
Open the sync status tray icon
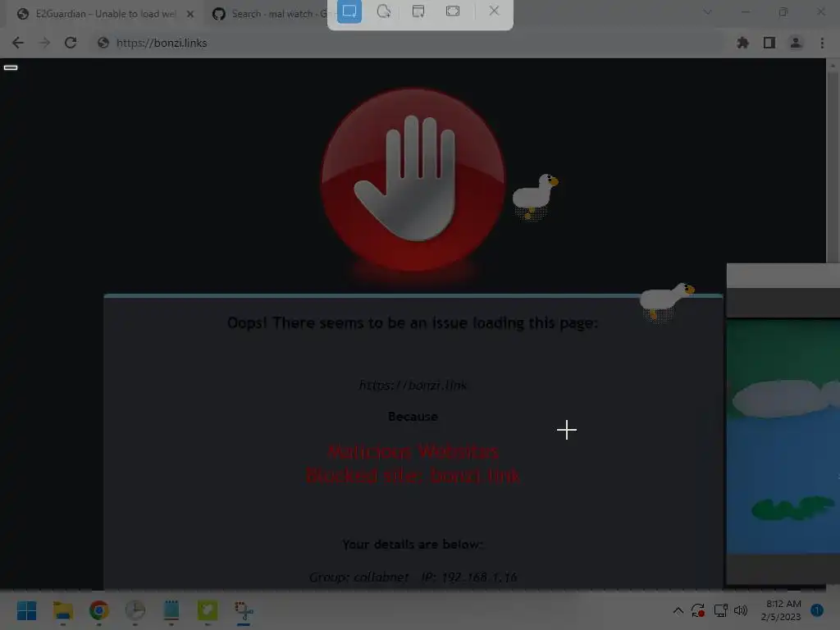point(697,610)
